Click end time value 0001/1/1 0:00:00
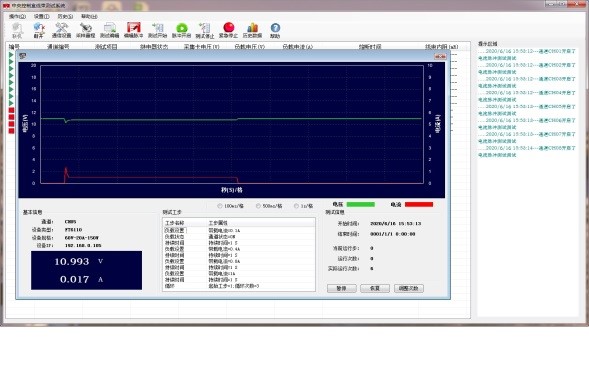Image resolution: width=589 pixels, height=375 pixels. [x=393, y=234]
